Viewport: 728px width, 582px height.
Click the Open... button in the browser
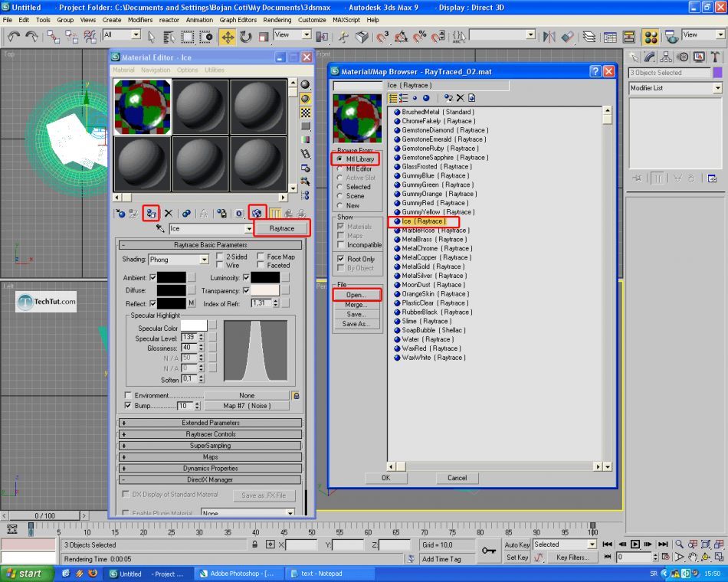tap(356, 295)
